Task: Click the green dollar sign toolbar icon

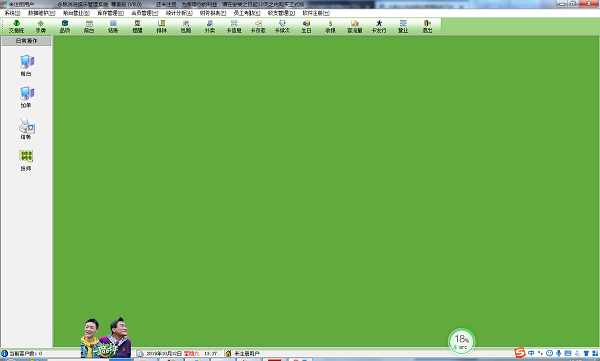Action: 330,26
